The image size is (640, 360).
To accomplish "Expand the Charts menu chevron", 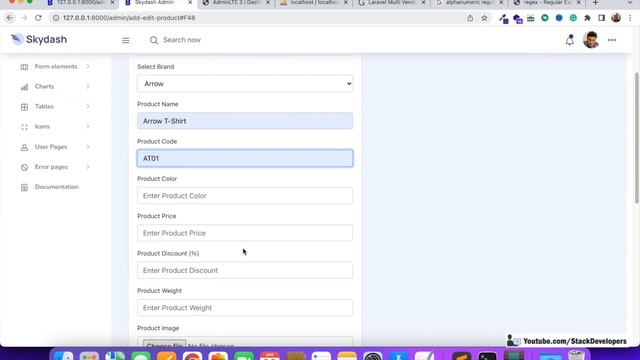I will click(88, 86).
